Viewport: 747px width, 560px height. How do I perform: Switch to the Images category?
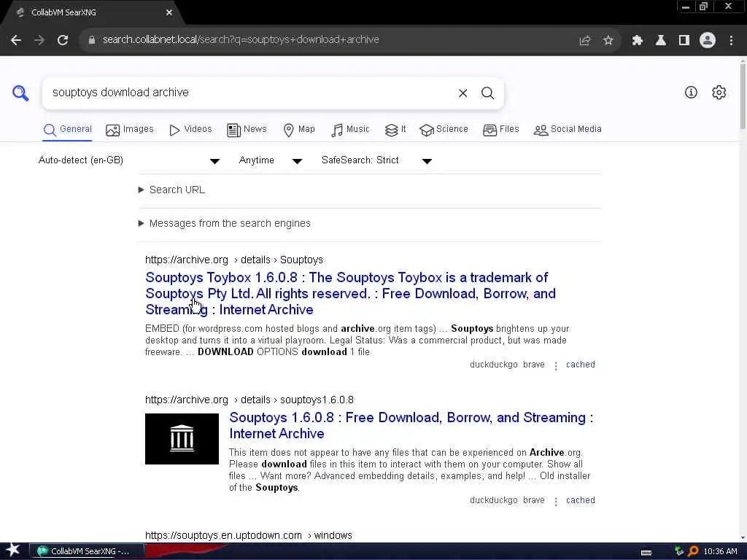point(130,130)
